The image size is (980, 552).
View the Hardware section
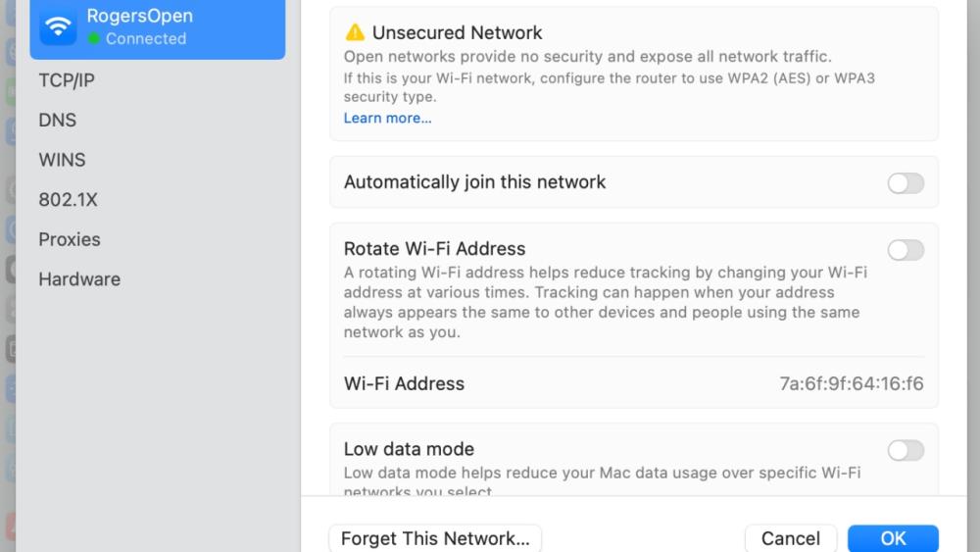79,279
